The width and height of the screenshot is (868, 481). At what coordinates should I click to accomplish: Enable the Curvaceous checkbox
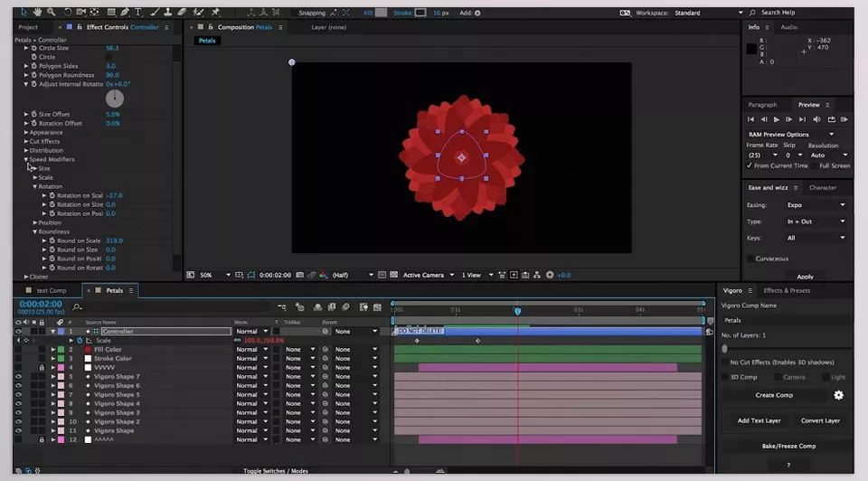click(x=750, y=259)
